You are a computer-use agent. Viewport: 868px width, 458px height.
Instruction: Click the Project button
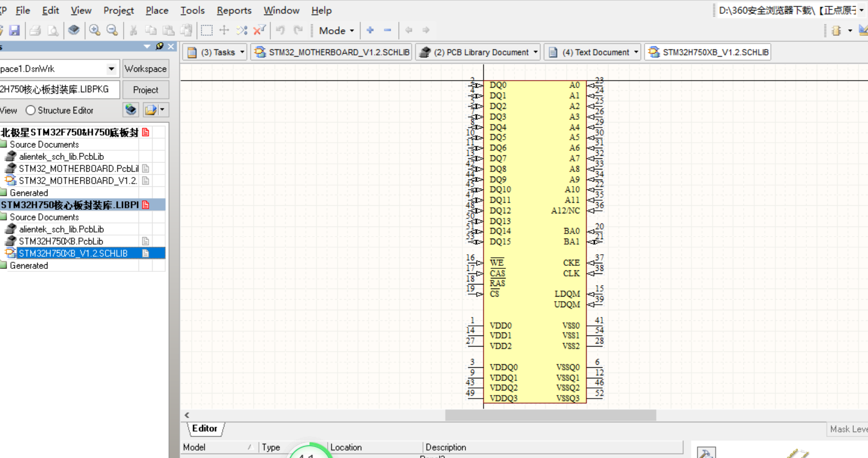146,90
